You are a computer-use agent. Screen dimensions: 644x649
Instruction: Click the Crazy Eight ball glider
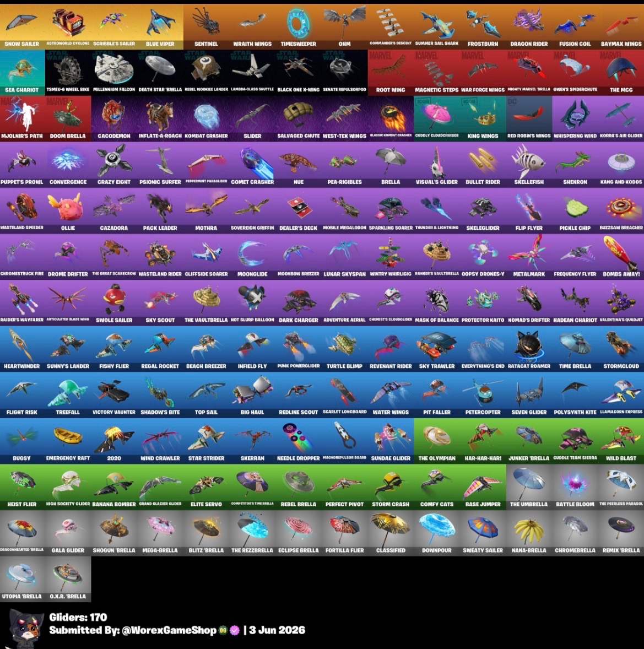point(114,164)
